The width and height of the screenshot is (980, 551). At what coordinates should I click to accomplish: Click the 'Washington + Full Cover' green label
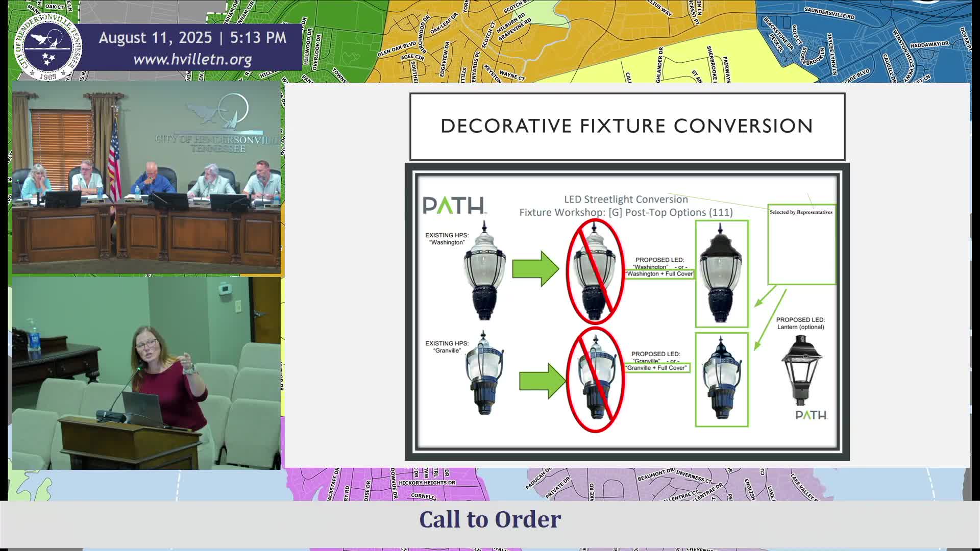659,274
